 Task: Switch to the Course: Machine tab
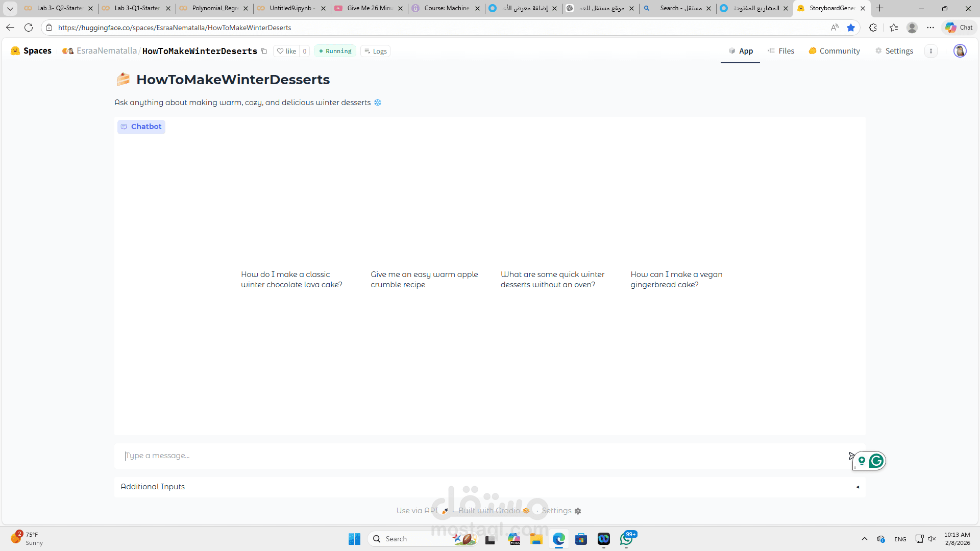click(x=446, y=8)
